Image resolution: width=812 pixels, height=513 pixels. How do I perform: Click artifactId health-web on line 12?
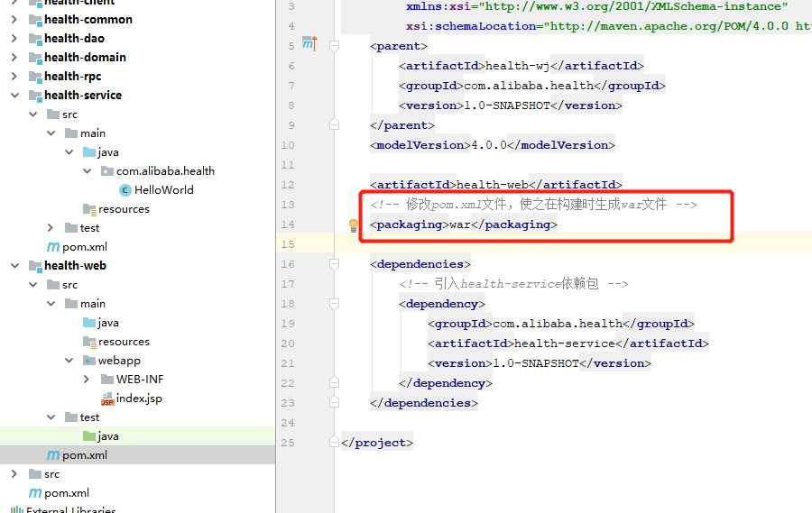pyautogui.click(x=496, y=185)
